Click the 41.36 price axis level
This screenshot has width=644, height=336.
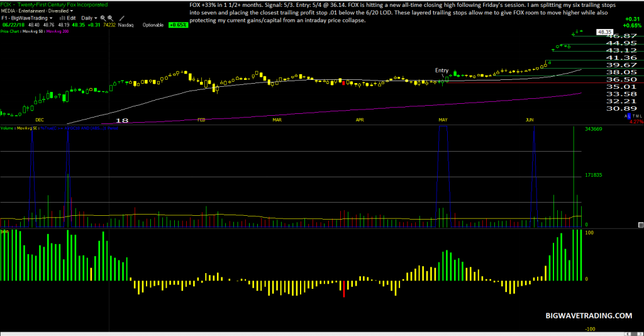pyautogui.click(x=621, y=58)
